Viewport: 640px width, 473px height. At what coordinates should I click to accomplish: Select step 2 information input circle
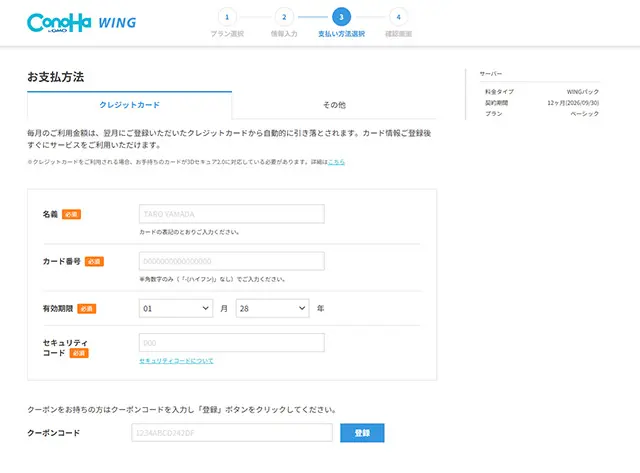pyautogui.click(x=285, y=17)
